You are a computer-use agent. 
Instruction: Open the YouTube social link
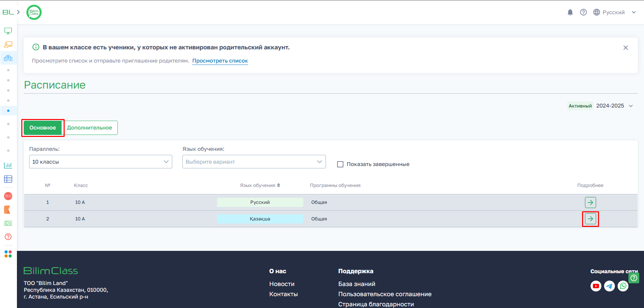pyautogui.click(x=596, y=286)
